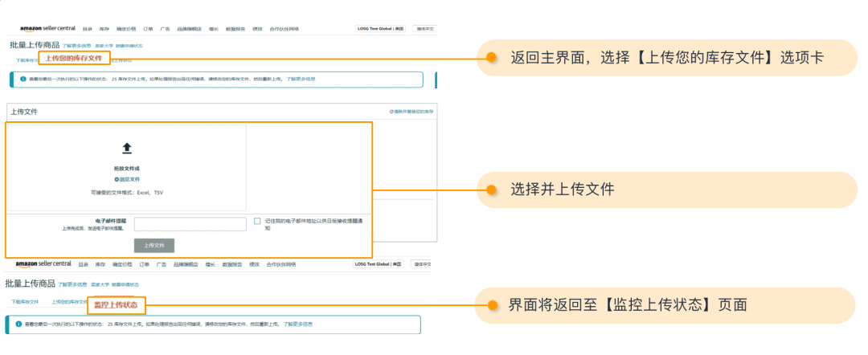
Task: Click the info icon in the upper status banner
Action: click(x=23, y=80)
